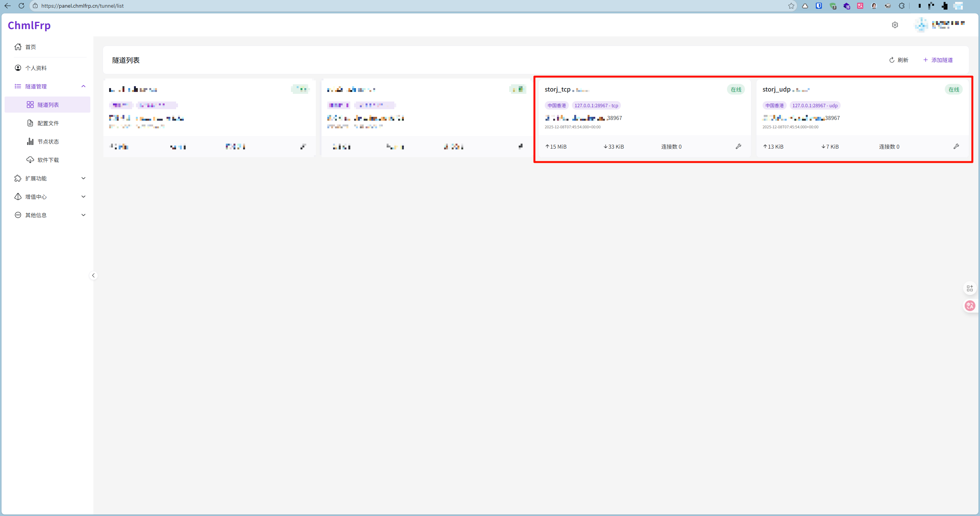
Task: Click the ChmlFrp logo at top left
Action: [x=29, y=25]
